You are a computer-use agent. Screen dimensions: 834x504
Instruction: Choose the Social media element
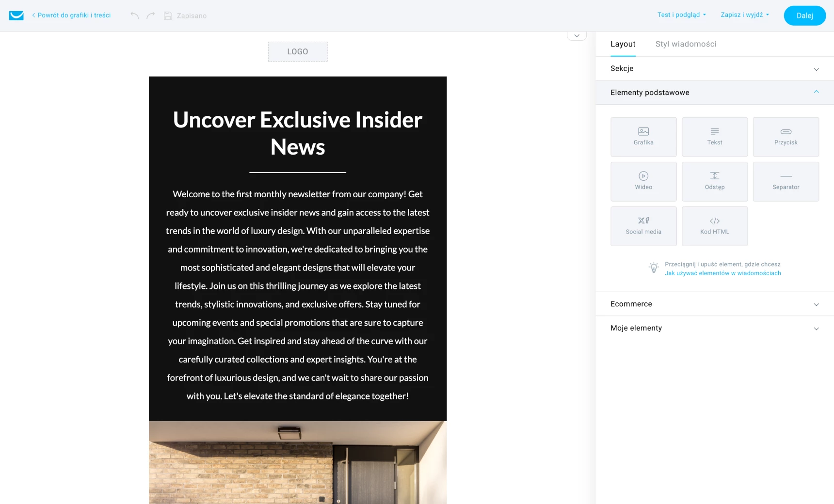point(643,226)
